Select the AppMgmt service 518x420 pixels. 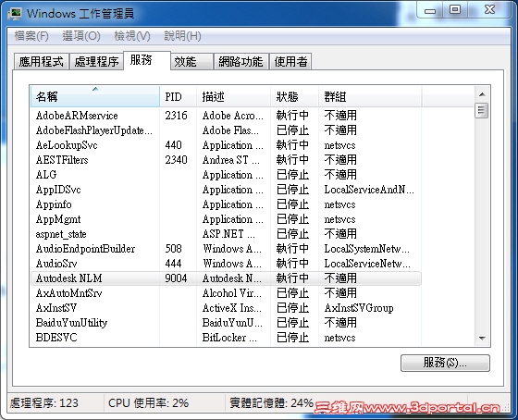[226, 219]
